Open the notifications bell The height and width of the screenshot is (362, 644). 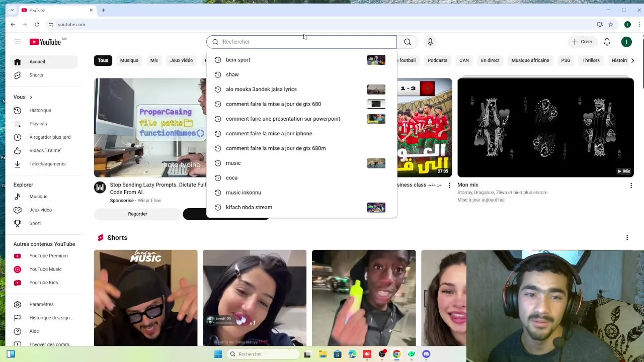(x=607, y=42)
